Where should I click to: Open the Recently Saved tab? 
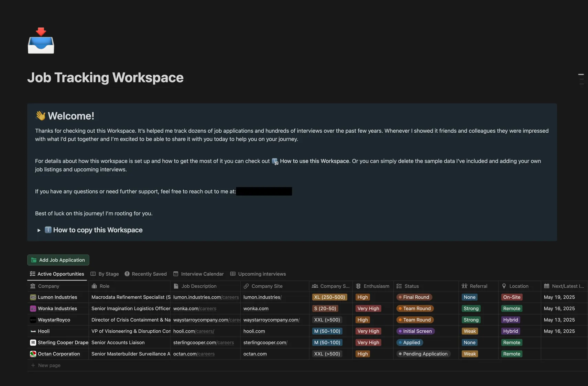point(145,274)
